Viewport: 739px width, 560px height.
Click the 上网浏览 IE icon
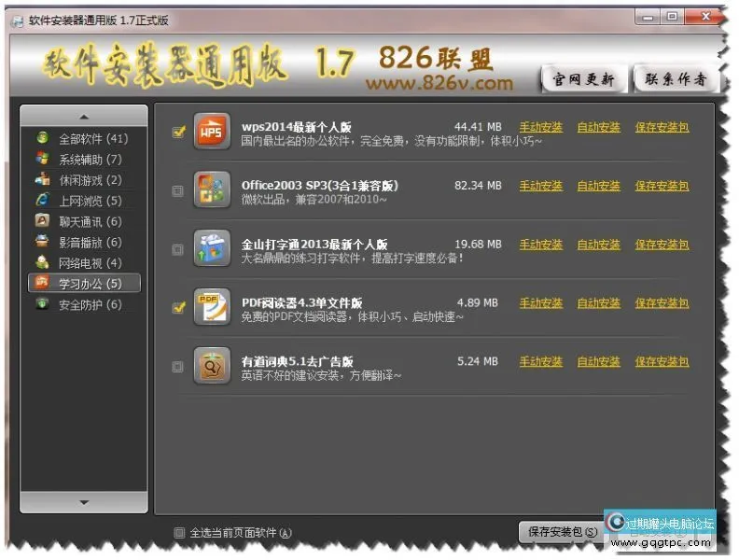pyautogui.click(x=42, y=200)
